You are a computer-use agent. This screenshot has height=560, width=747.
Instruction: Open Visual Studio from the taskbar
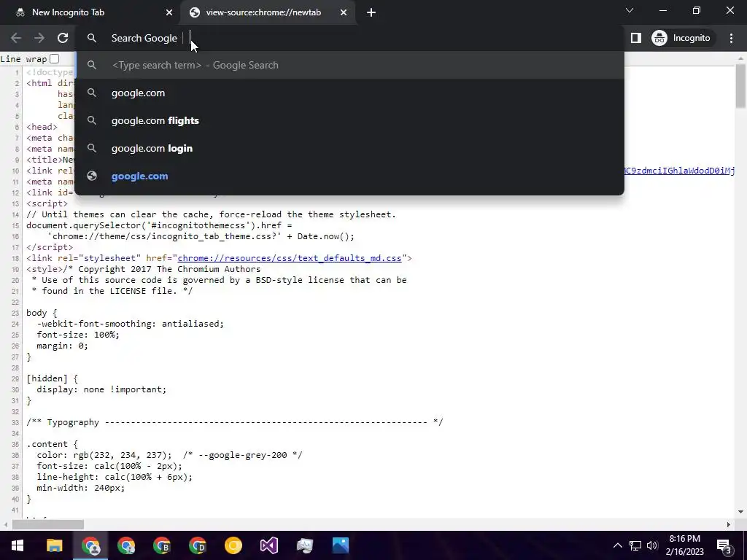pos(268,545)
